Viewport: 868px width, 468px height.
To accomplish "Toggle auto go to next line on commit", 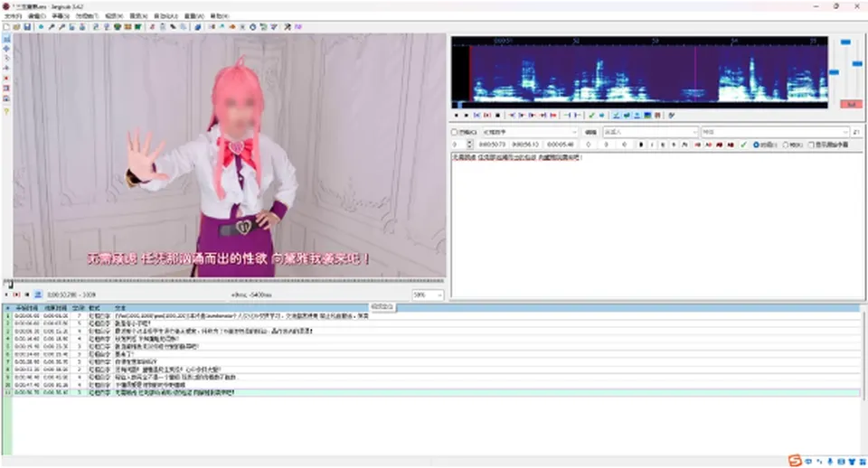I will [x=626, y=115].
